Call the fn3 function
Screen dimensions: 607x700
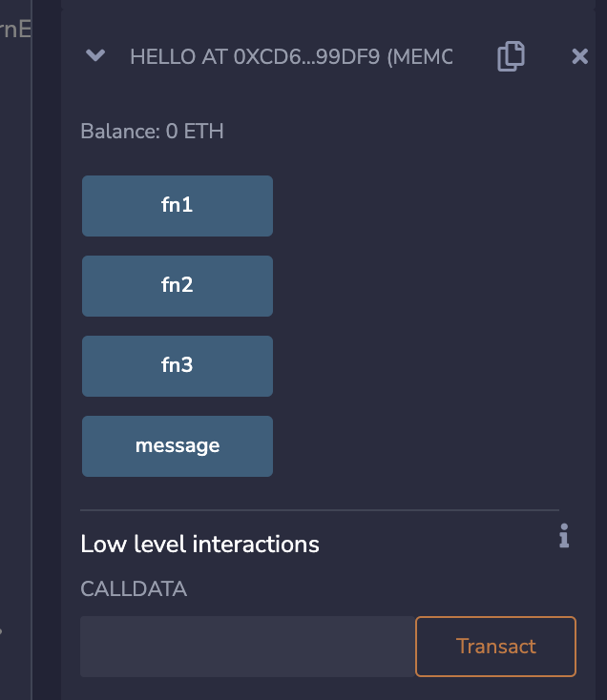point(178,365)
